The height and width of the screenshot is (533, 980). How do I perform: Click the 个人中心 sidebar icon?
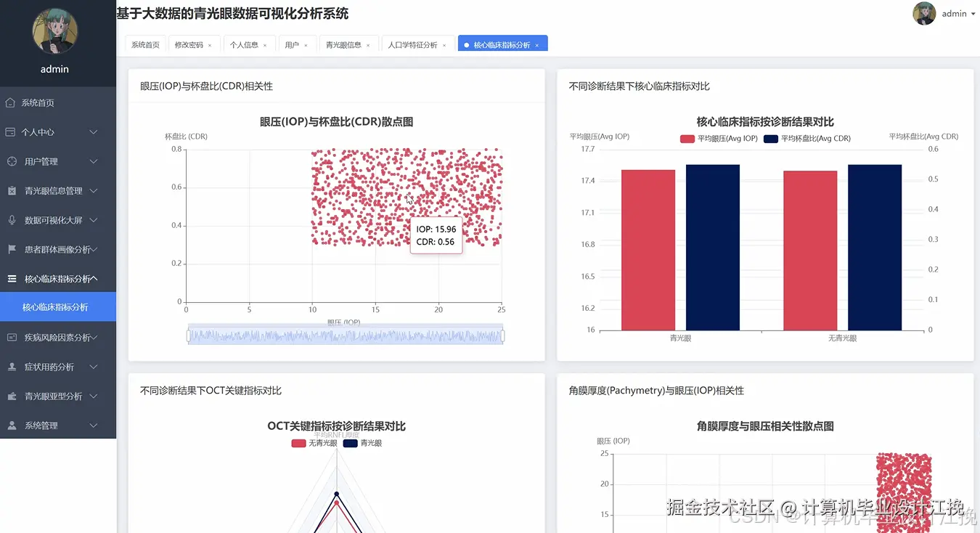(10, 132)
